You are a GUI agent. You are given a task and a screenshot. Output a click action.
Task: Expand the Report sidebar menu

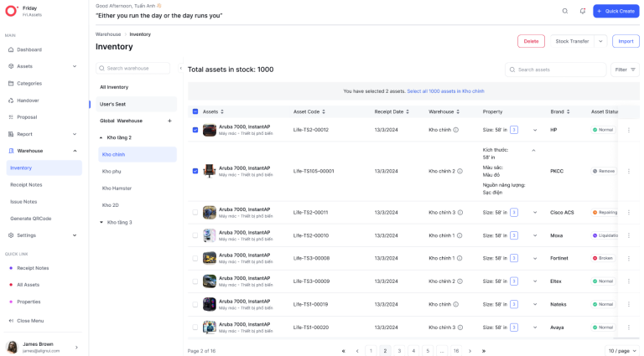click(75, 134)
